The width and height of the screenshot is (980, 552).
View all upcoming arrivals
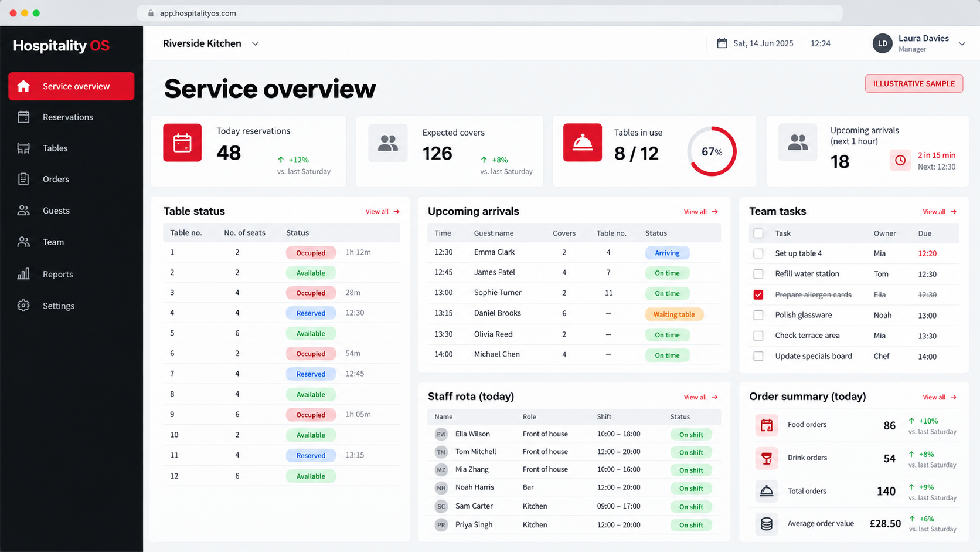click(x=701, y=212)
